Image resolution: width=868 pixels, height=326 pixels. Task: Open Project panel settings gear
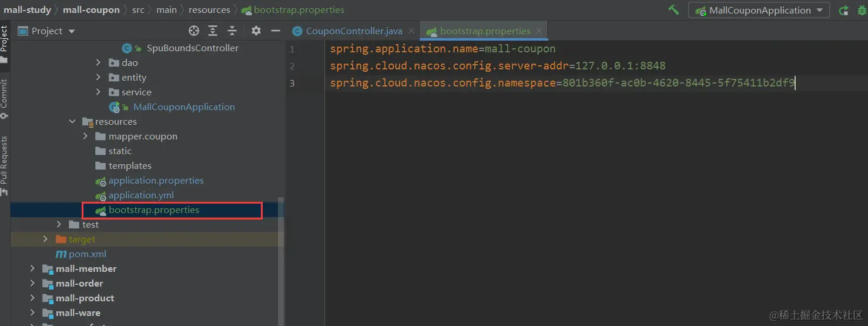point(256,31)
